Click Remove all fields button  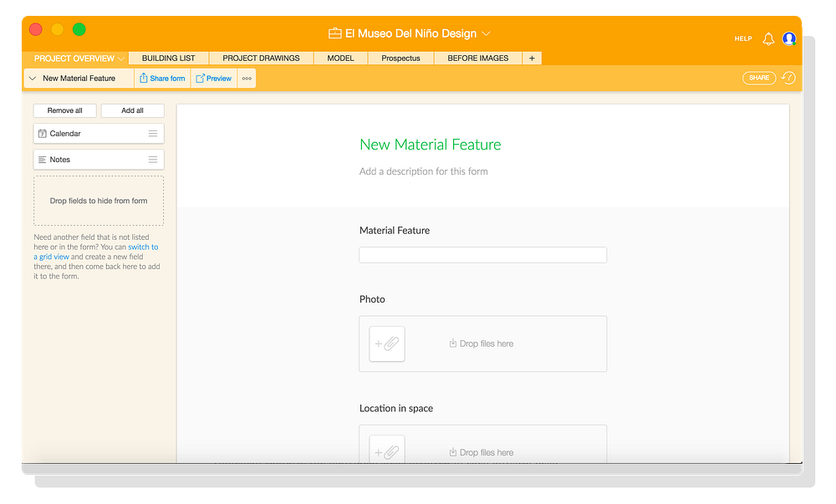click(65, 110)
